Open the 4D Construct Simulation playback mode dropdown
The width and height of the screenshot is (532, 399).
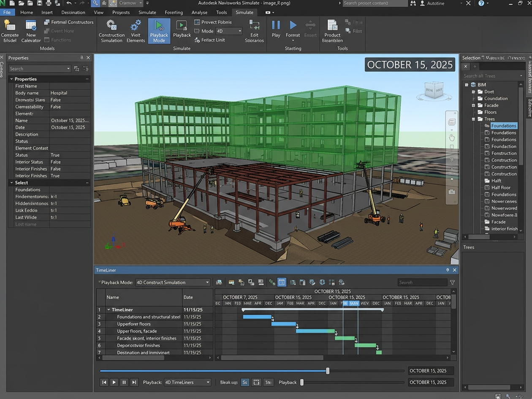[173, 283]
